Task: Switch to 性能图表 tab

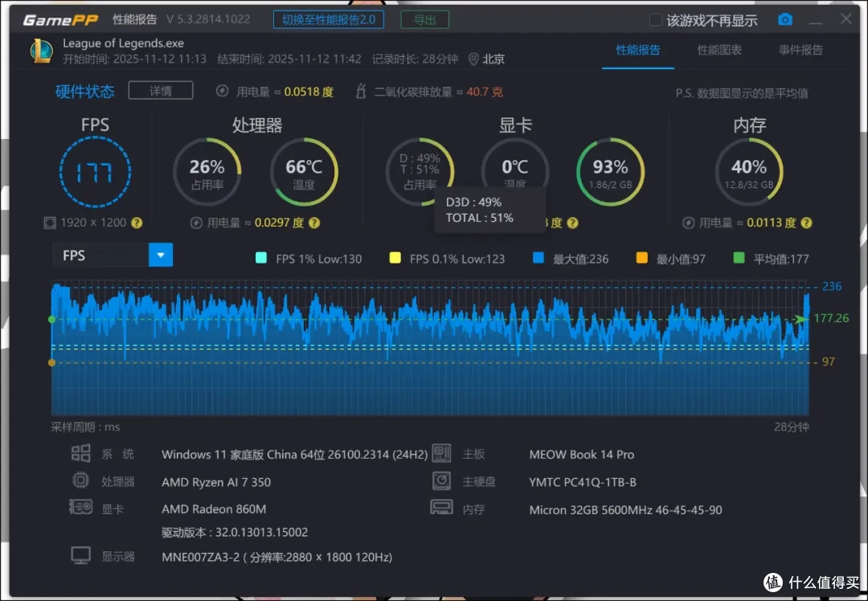Action: (x=719, y=50)
